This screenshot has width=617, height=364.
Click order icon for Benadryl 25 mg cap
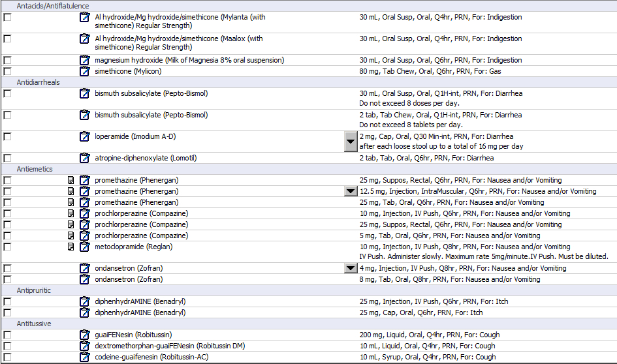click(85, 312)
